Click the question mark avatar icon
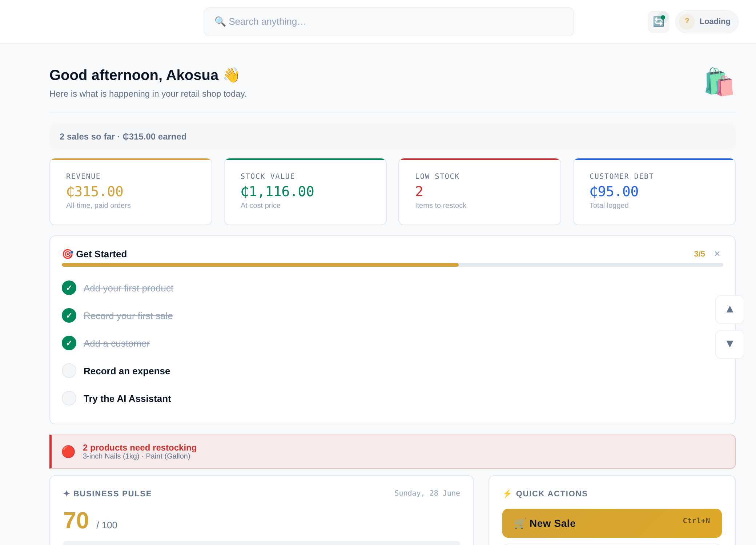Screen dimensions: 756x545 pyautogui.click(x=687, y=22)
